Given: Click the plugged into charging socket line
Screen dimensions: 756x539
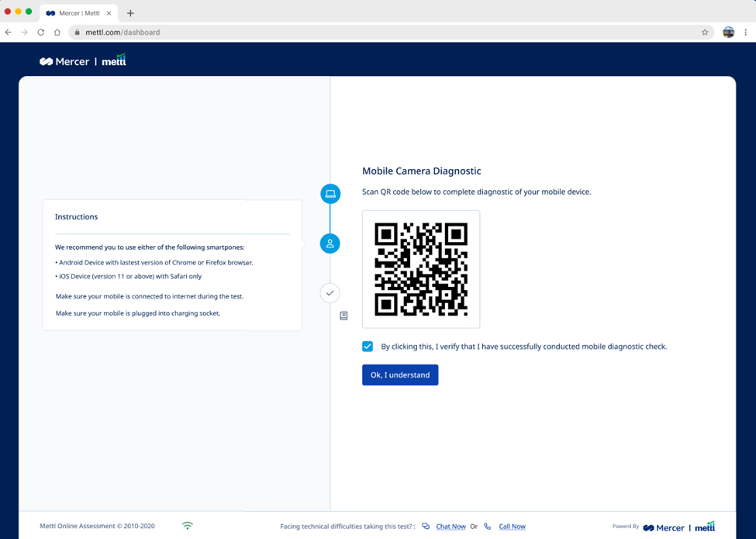Looking at the screenshot, I should coord(138,313).
